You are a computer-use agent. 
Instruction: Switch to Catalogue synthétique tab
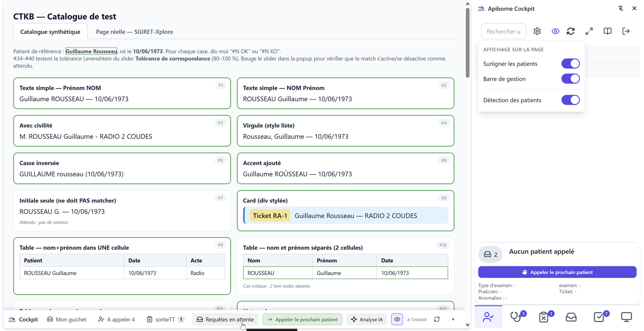click(x=50, y=32)
